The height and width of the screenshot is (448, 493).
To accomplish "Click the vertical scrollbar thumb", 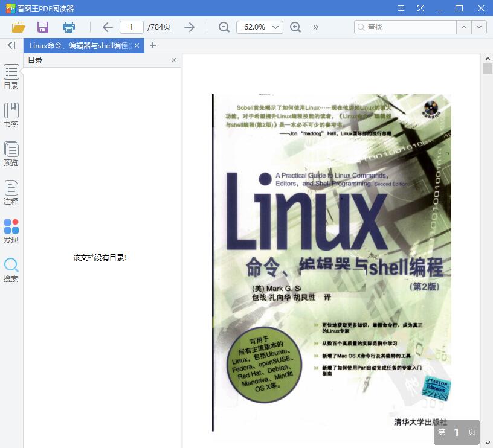I will 488,68.
